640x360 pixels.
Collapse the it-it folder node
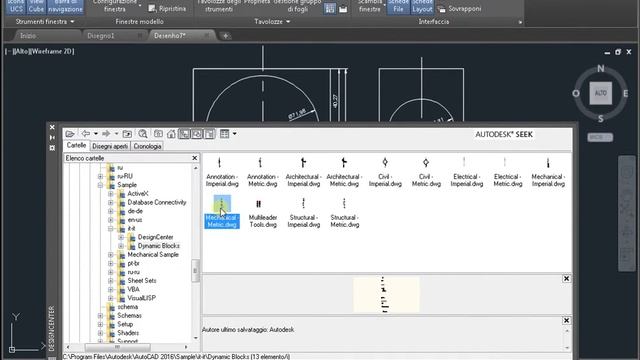[111, 229]
